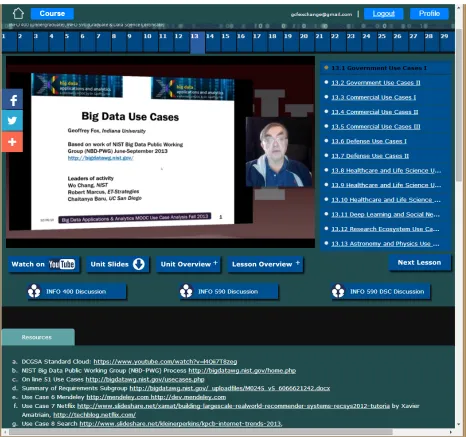Viewport: 466px width, 437px height.
Task: Expand Lesson Overview section
Action: (x=265, y=264)
